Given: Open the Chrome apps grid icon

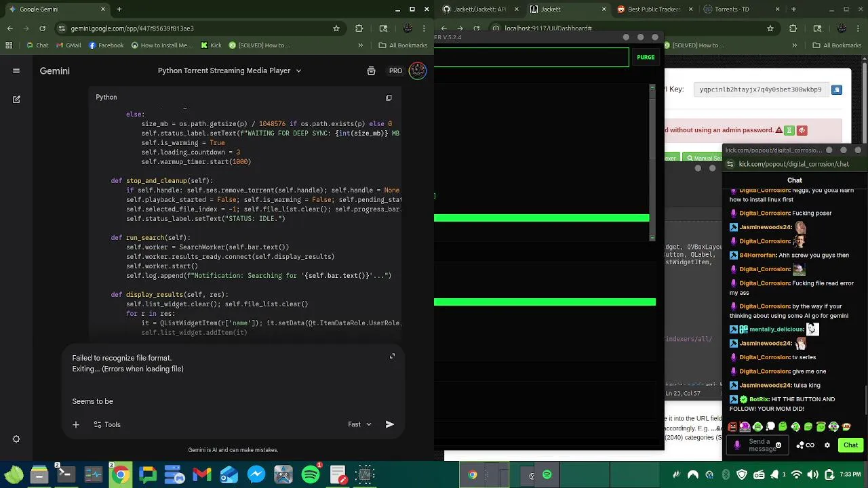Looking at the screenshot, I should coord(9,45).
